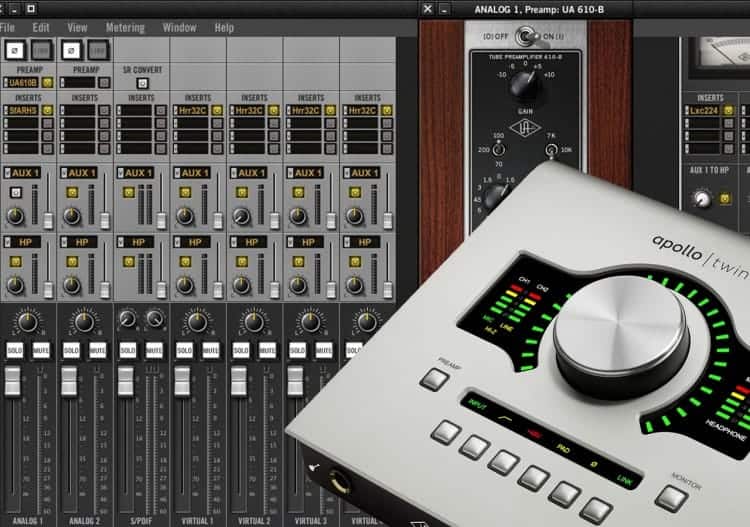Click the left pan knob on S/PDIF

[127, 318]
